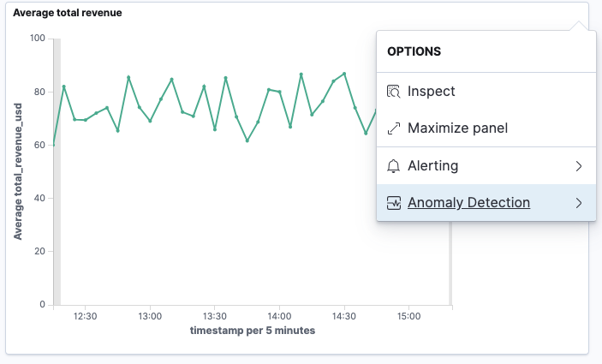The width and height of the screenshot is (602, 364).
Task: Open the Anomaly Detection link text
Action: (x=468, y=202)
